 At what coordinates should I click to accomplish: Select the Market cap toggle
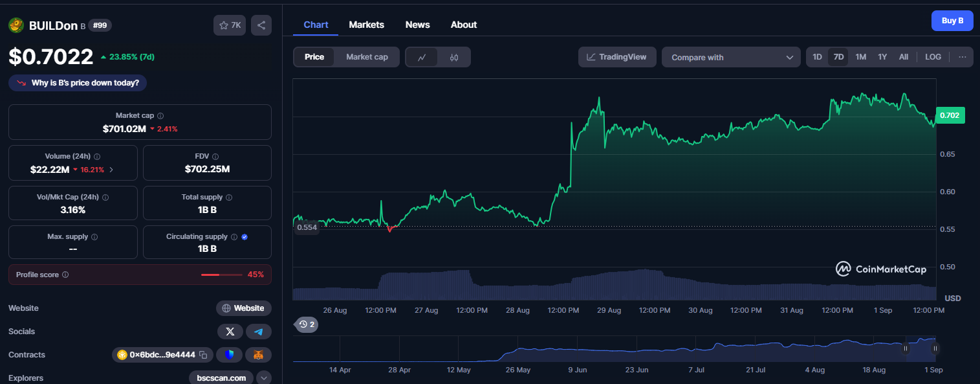367,57
